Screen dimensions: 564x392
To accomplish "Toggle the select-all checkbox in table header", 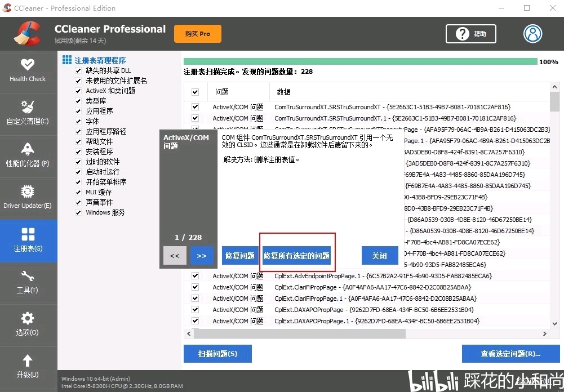I will [196, 92].
